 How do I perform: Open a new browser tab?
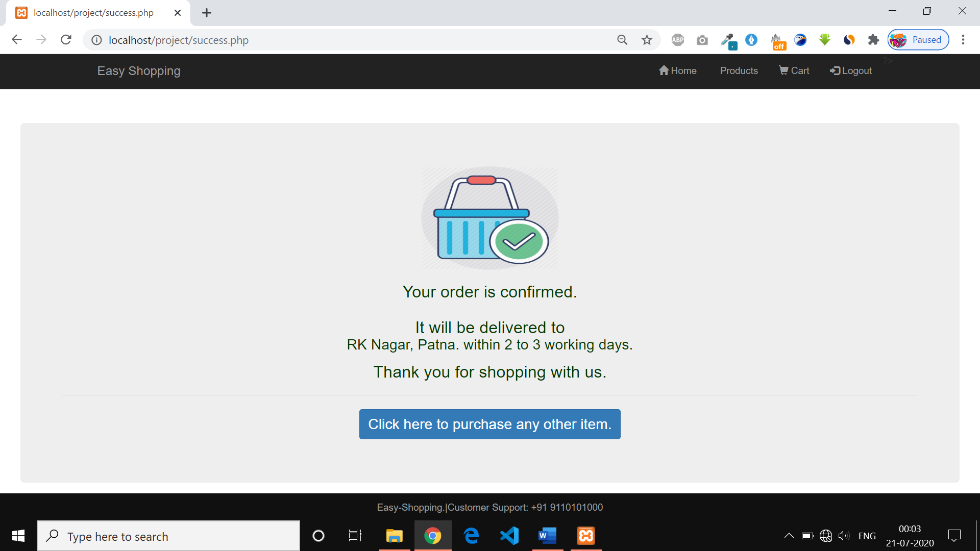pos(206,13)
